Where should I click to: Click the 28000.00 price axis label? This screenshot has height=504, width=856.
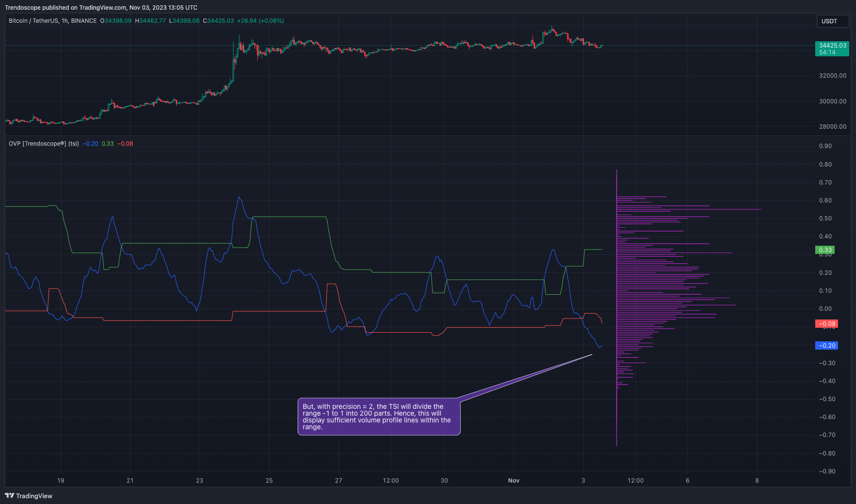(832, 127)
